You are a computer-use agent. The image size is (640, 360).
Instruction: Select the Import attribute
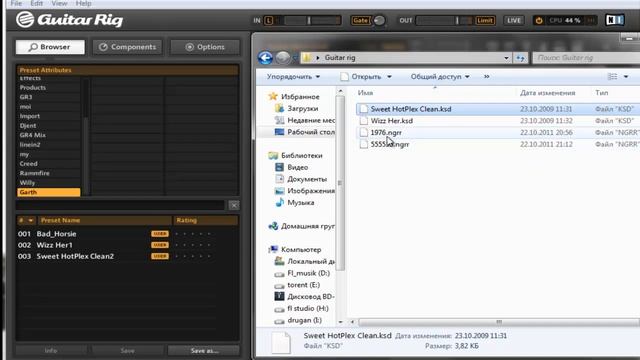[49, 116]
